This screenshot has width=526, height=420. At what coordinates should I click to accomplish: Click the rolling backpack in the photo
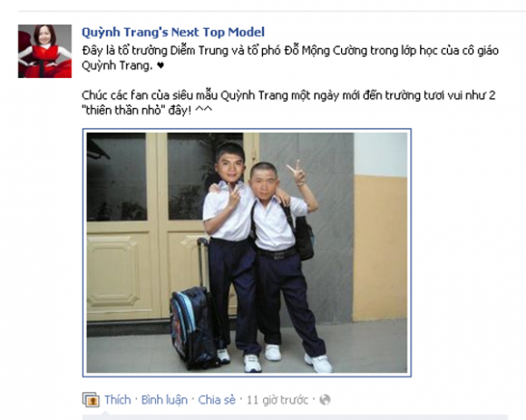coord(193,319)
